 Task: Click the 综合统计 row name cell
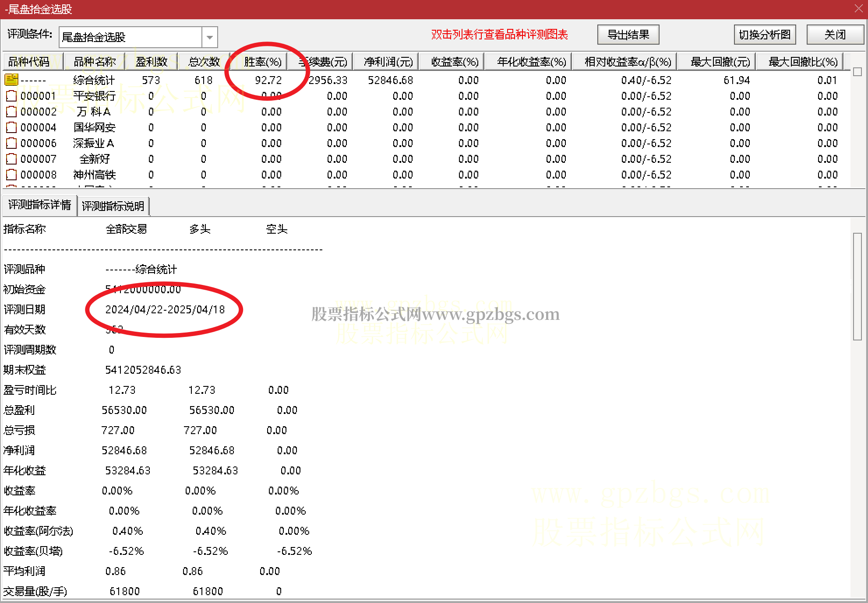click(94, 80)
